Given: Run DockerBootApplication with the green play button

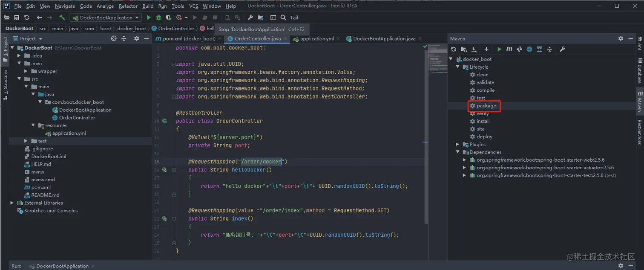Looking at the screenshot, I should [x=149, y=17].
